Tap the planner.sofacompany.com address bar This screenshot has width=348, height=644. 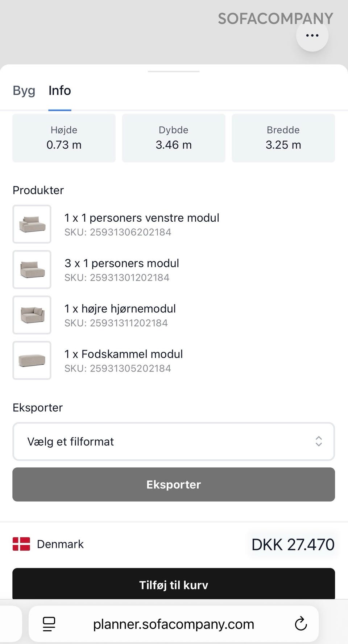coord(173,624)
